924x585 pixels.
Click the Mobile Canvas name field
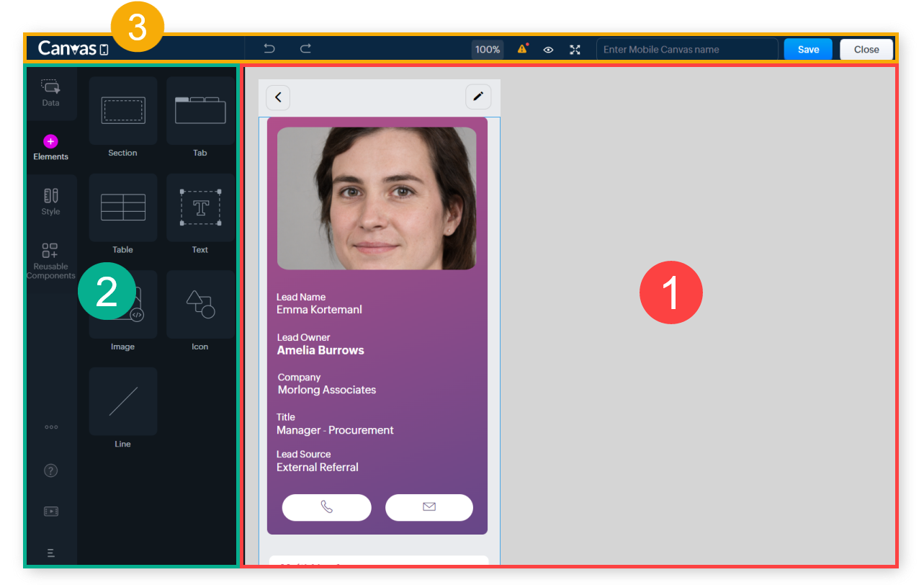tap(686, 50)
